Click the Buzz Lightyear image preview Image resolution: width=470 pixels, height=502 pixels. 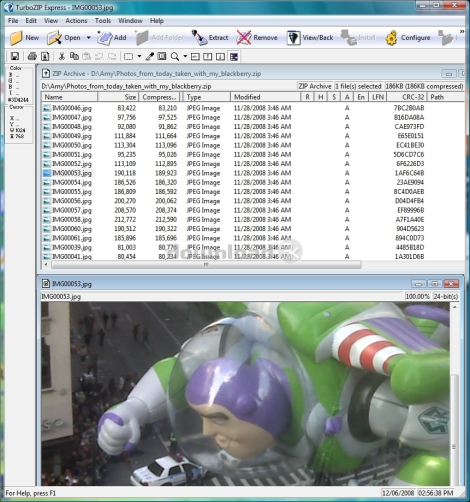point(245,394)
